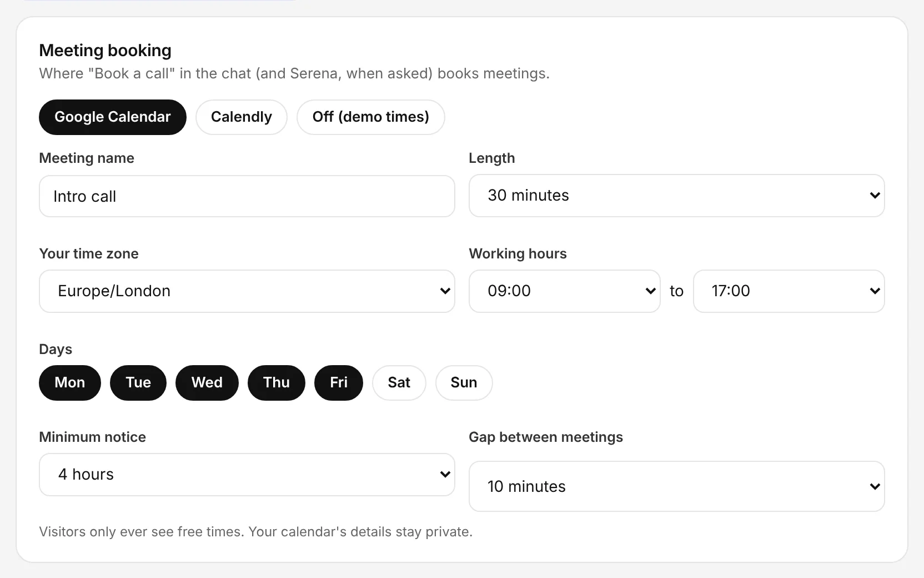Toggle Tue in the Days row
Screen dimensions: 924x578
[138, 383]
